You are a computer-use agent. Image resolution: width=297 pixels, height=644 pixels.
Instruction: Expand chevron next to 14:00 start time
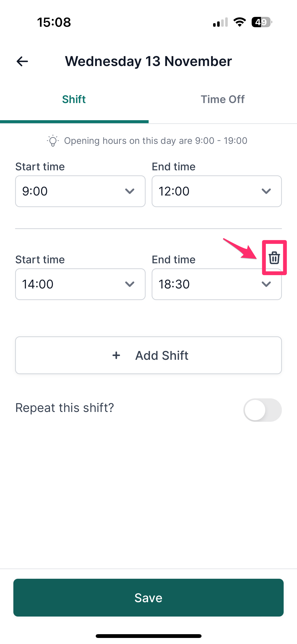pos(129,284)
